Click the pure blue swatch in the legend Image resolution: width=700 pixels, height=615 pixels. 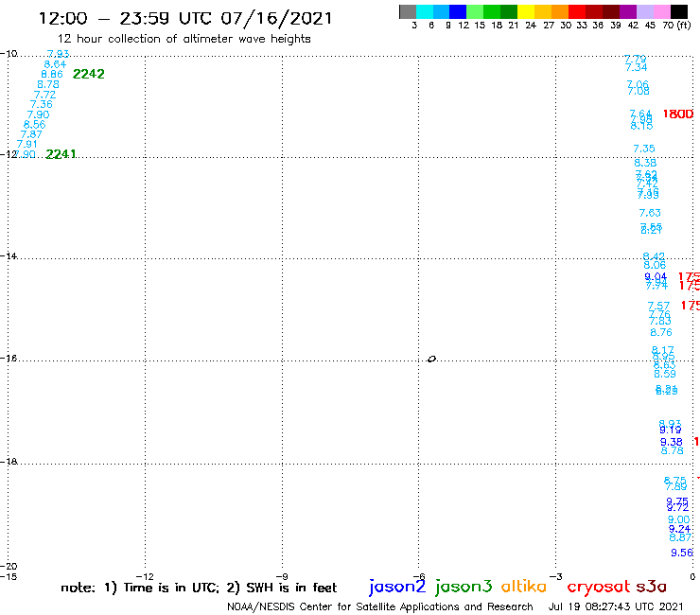click(458, 11)
